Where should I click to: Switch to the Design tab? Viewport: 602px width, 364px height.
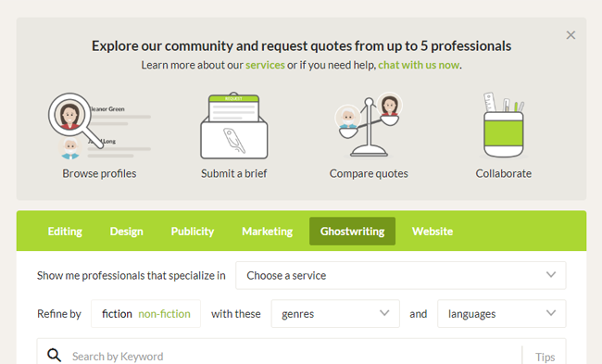click(126, 232)
